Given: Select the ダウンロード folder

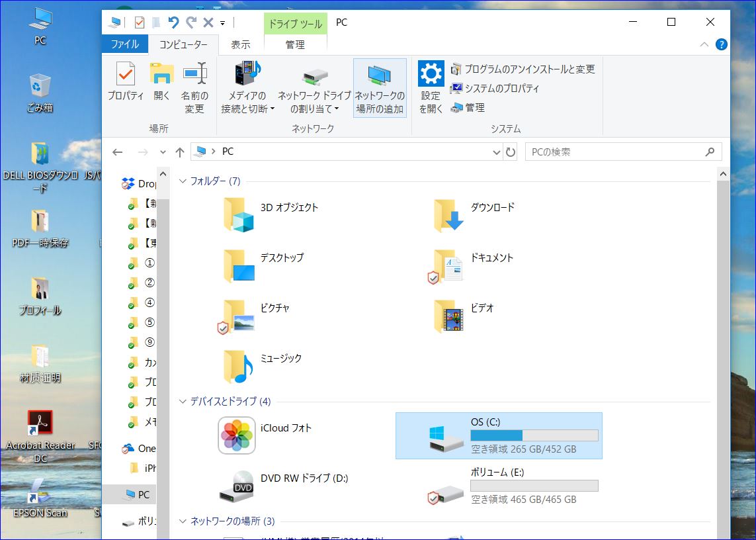Looking at the screenshot, I should (x=475, y=215).
